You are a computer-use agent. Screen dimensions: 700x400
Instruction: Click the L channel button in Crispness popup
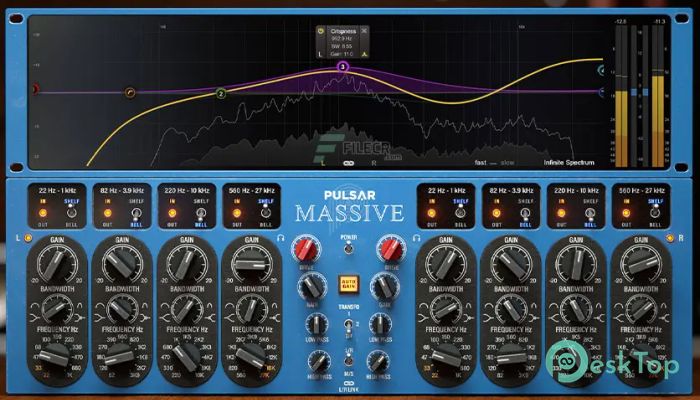click(320, 54)
